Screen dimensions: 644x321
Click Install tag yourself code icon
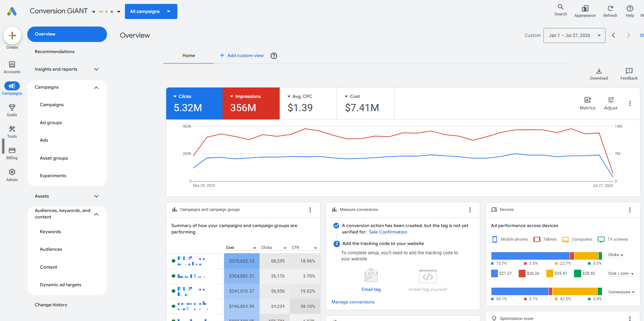click(428, 276)
